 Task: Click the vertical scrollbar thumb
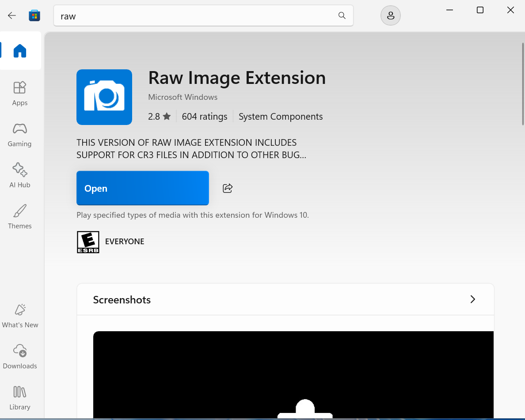(523, 84)
